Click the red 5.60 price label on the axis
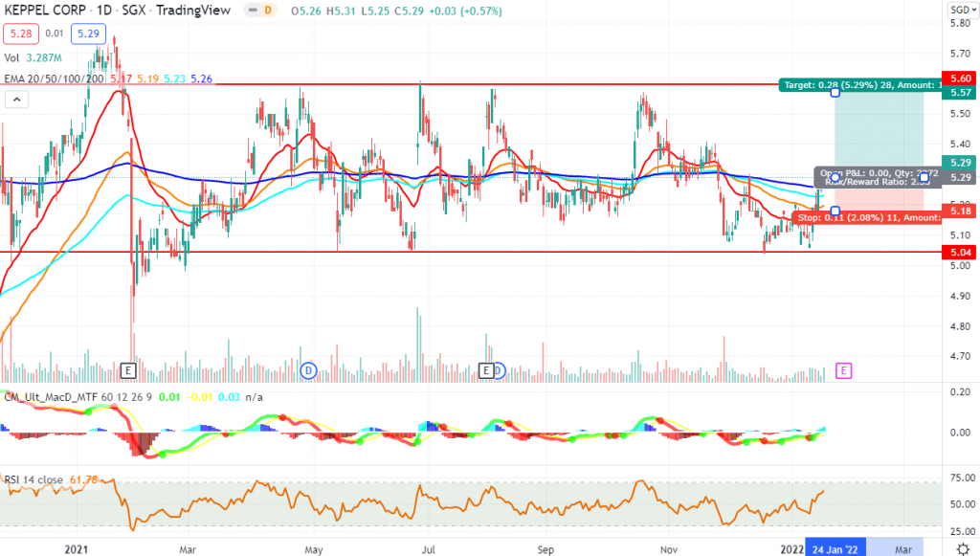The image size is (980, 556). point(961,78)
